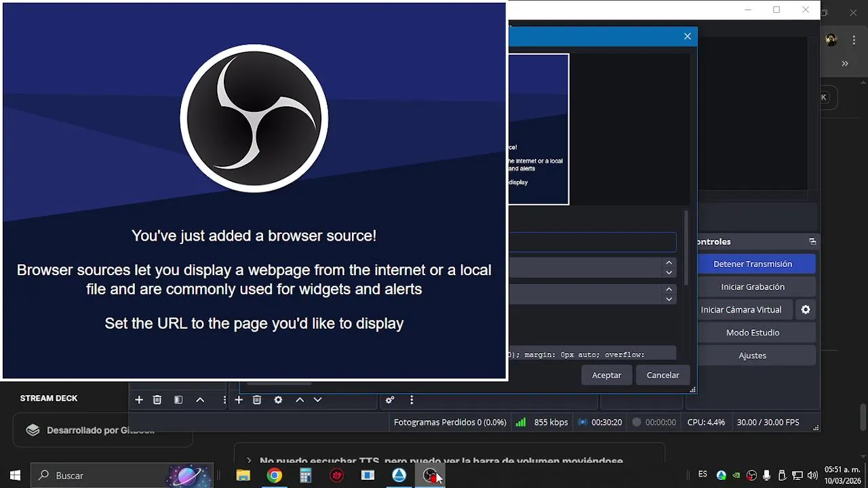Open the blue window app in taskbar
This screenshot has height=488, width=868.
368,476
